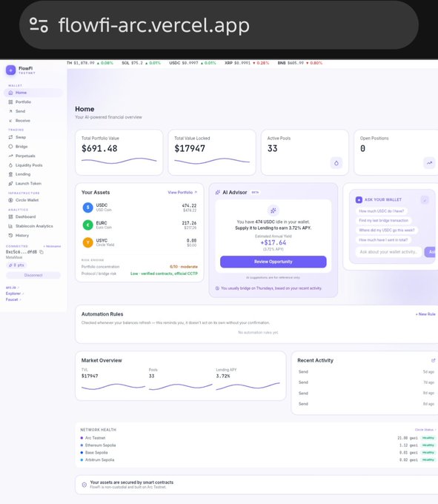Screen dimensions: 438x504
Task: Open Bridge via its circle icon
Action: tap(10, 147)
